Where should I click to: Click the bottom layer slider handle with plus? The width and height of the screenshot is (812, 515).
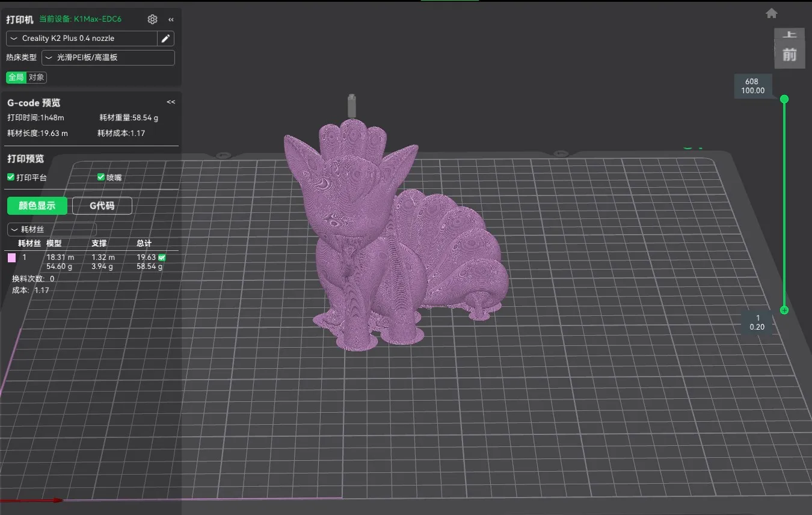pyautogui.click(x=784, y=310)
